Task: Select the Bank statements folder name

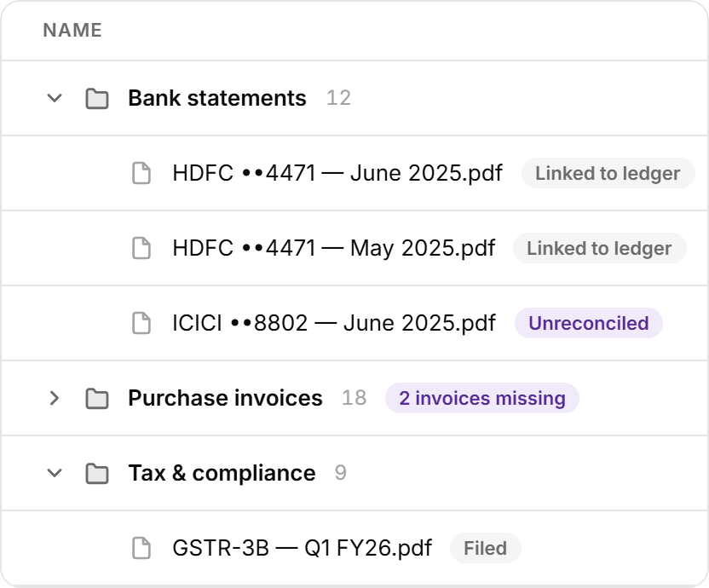Action: 217,98
